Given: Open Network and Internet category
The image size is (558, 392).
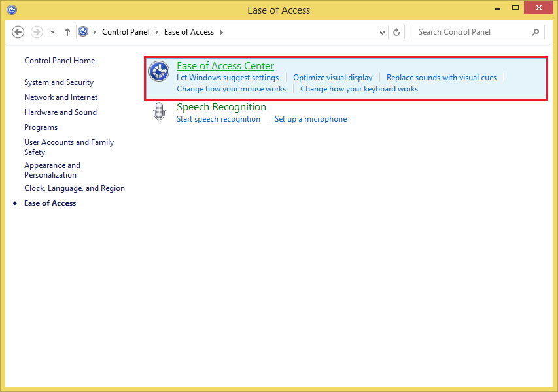Looking at the screenshot, I should (61, 97).
